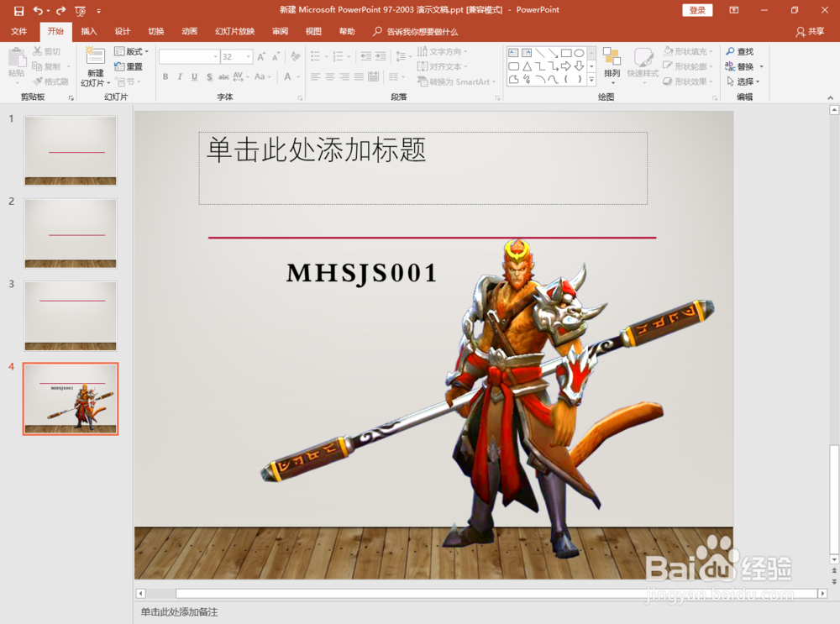The width and height of the screenshot is (840, 624).
Task: Open Shape Fill (形状填充) color menu
Action: pyautogui.click(x=688, y=51)
